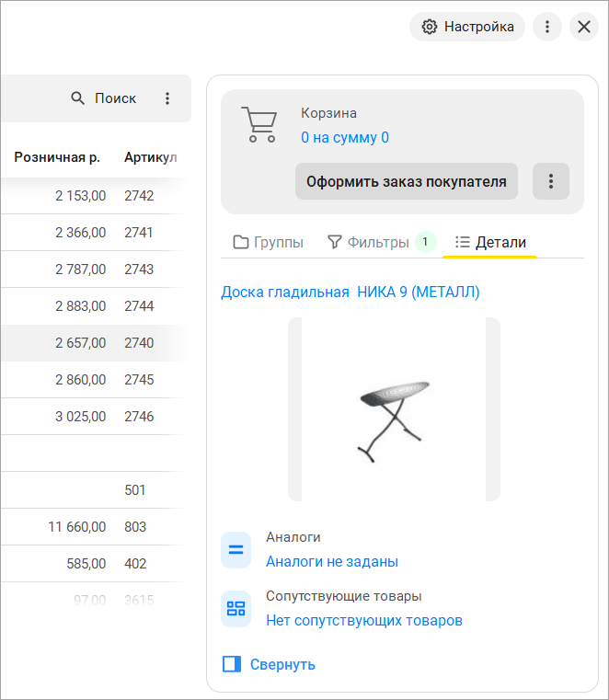Open the three-dot menu beside Поиск
Viewport: 609px width, 700px height.
167,98
